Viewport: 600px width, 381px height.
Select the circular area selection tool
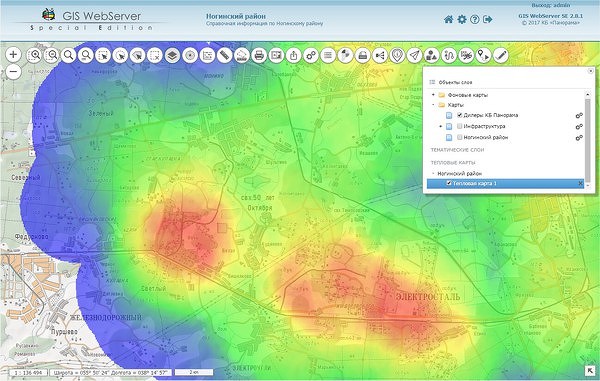coord(120,55)
